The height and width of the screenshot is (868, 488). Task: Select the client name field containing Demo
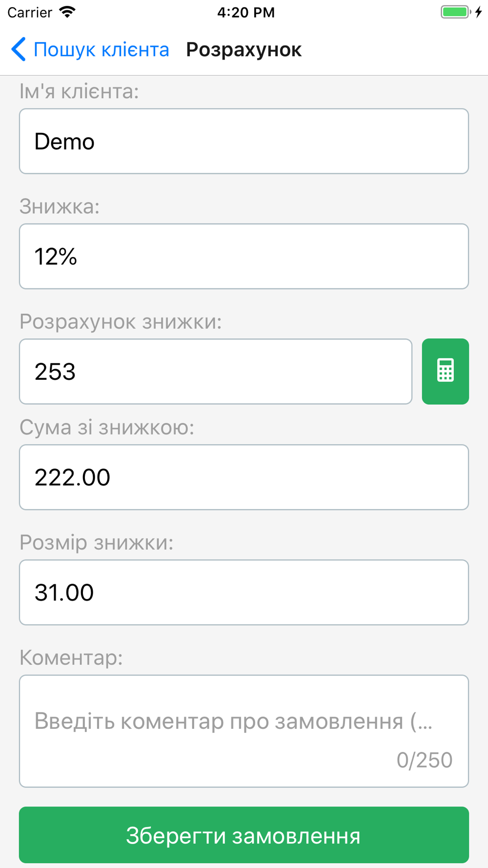pyautogui.click(x=244, y=141)
